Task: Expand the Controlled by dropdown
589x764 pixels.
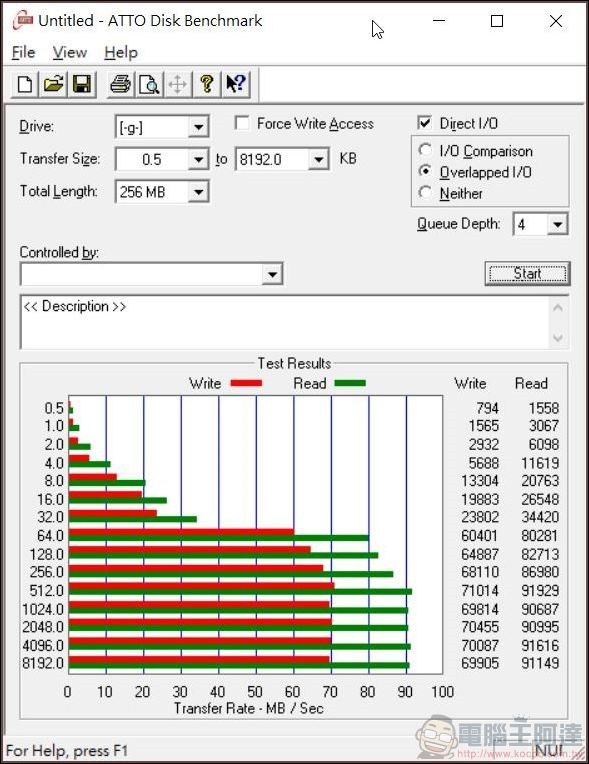Action: (272, 274)
